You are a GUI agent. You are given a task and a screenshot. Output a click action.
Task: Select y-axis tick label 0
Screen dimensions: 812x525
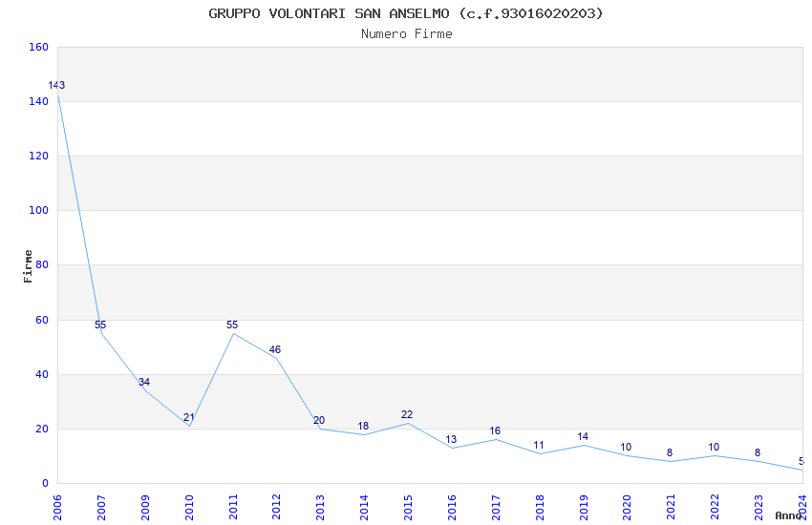[x=45, y=483]
